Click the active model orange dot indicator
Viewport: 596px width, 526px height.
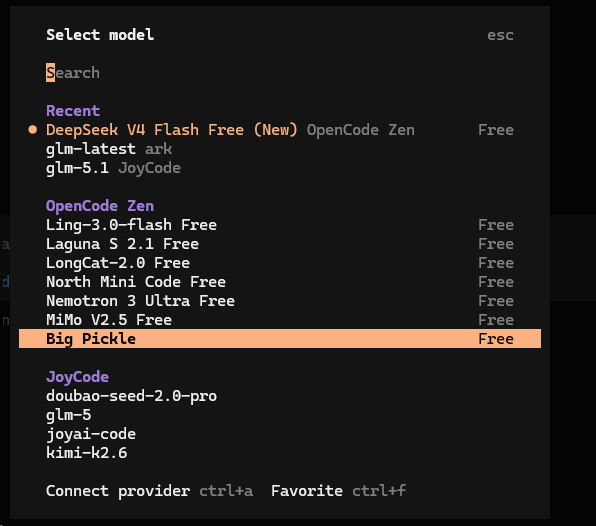click(33, 130)
